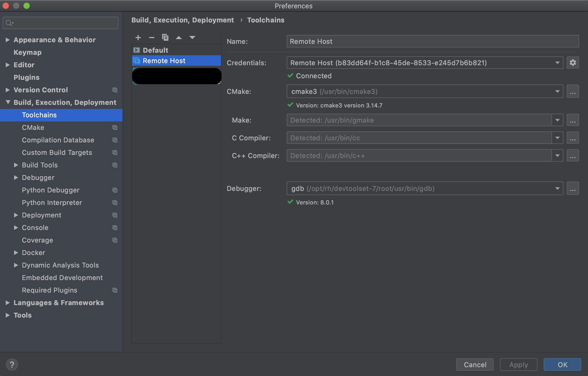Image resolution: width=588 pixels, height=376 pixels.
Task: Click the OK button
Action: (562, 365)
